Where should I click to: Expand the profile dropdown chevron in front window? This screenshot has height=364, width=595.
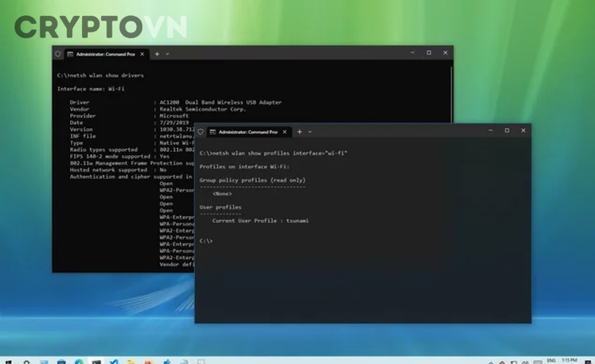[310, 132]
